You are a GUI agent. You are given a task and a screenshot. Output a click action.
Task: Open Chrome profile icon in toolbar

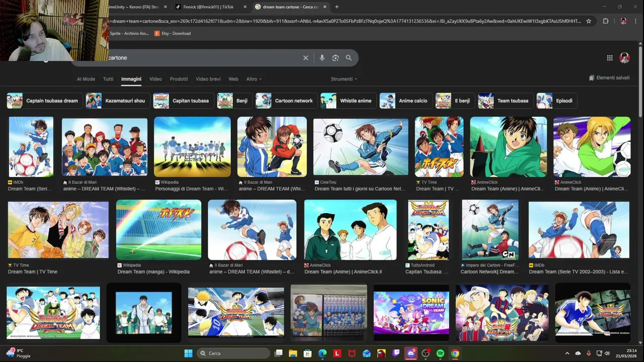pos(623,21)
